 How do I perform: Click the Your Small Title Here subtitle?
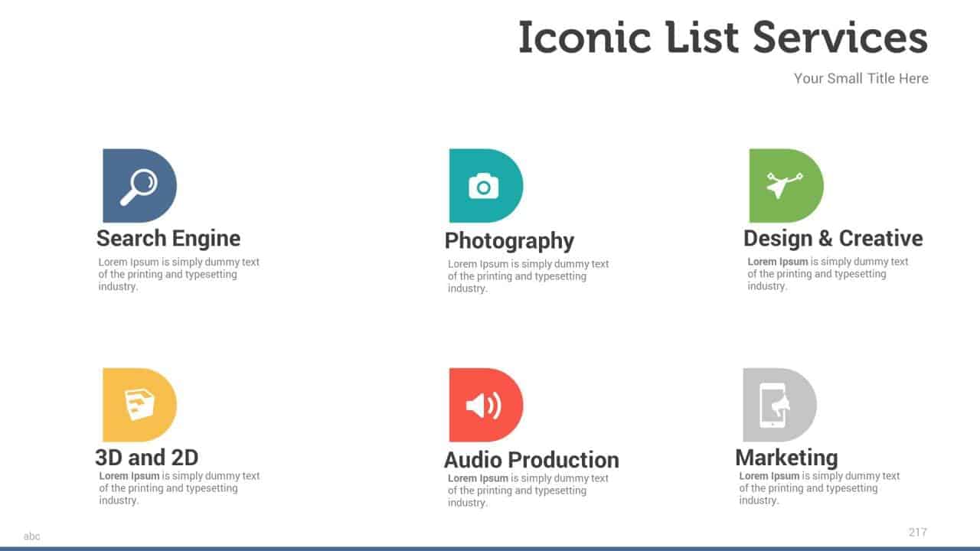pyautogui.click(x=861, y=78)
